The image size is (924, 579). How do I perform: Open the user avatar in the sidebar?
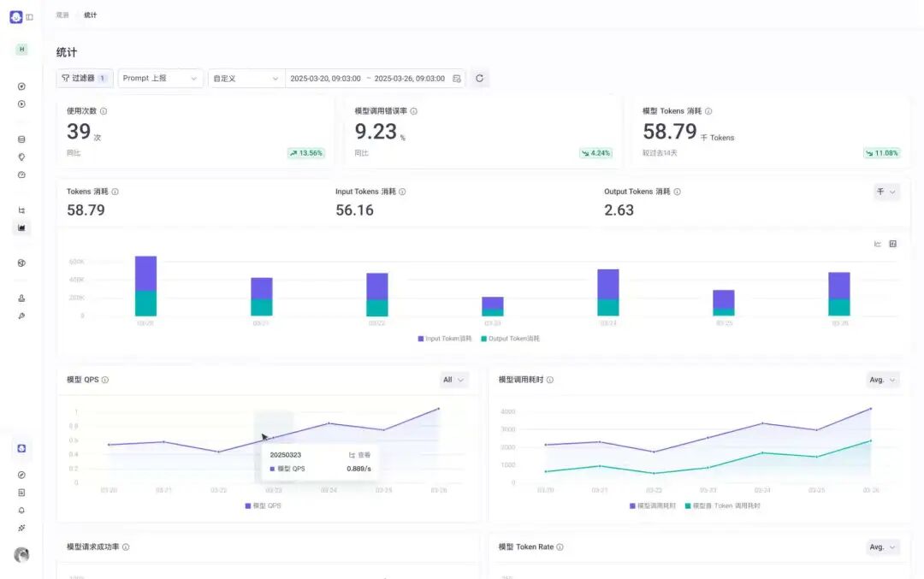pyautogui.click(x=21, y=554)
